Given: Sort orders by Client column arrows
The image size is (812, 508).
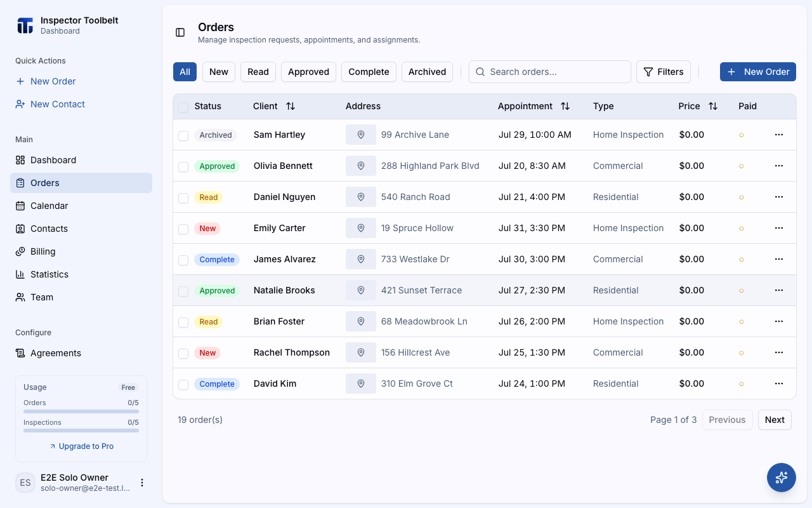Looking at the screenshot, I should [x=291, y=106].
